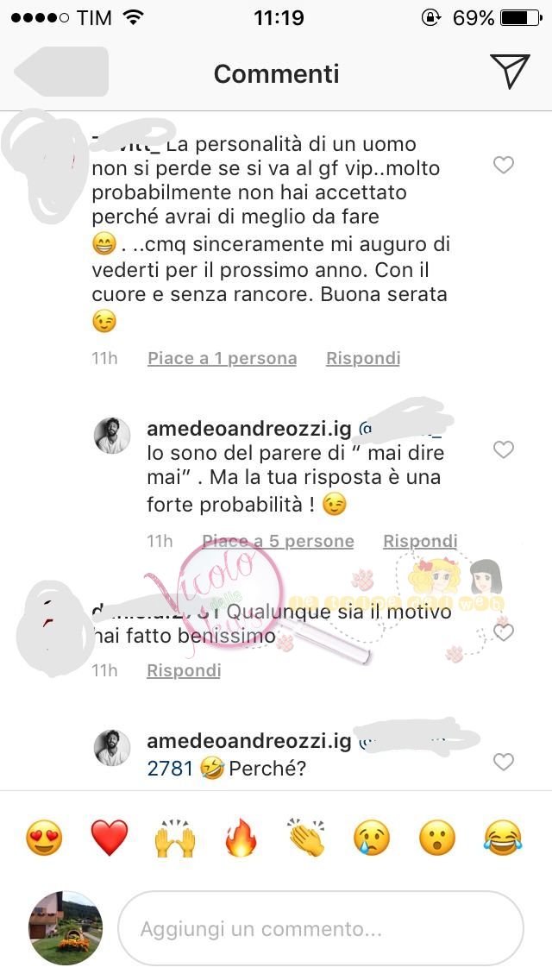Tap Rispondi under the first comment
The image size is (552, 980).
(363, 358)
